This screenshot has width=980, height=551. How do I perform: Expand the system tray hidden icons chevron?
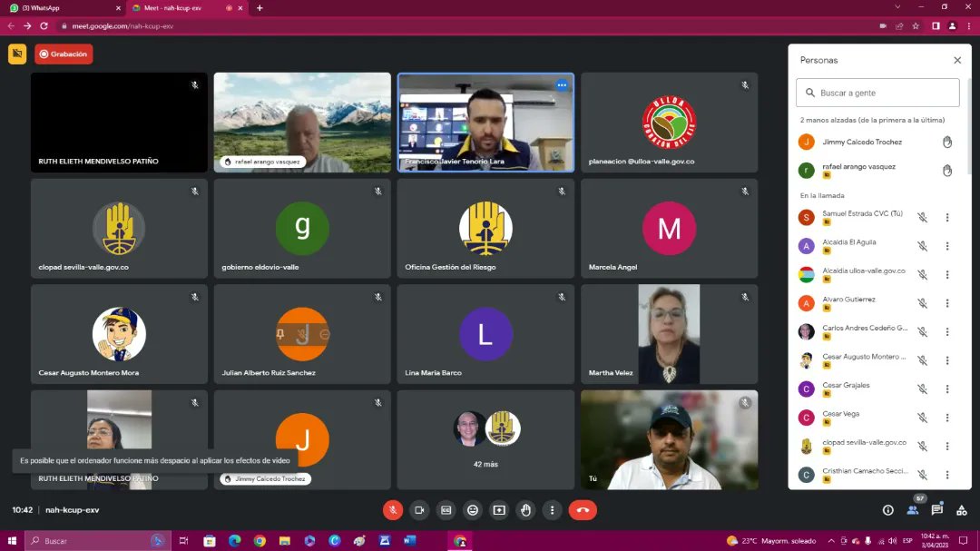[x=830, y=540]
